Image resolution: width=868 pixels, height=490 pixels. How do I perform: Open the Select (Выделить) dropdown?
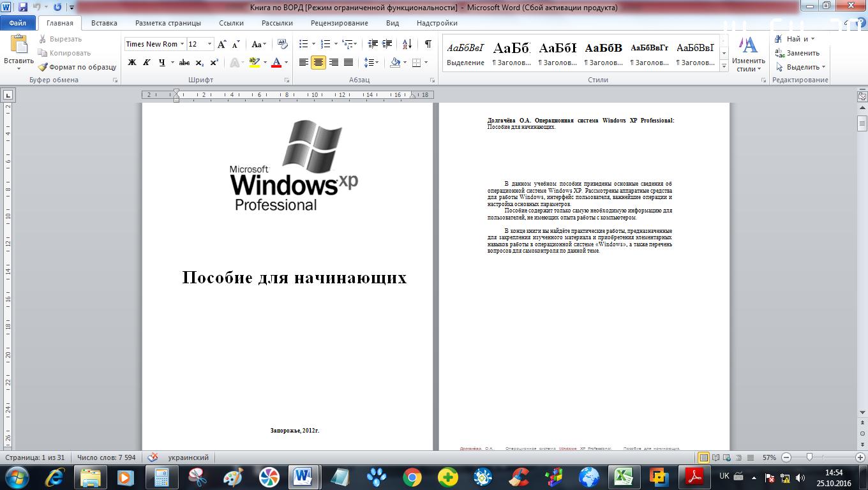[x=800, y=67]
